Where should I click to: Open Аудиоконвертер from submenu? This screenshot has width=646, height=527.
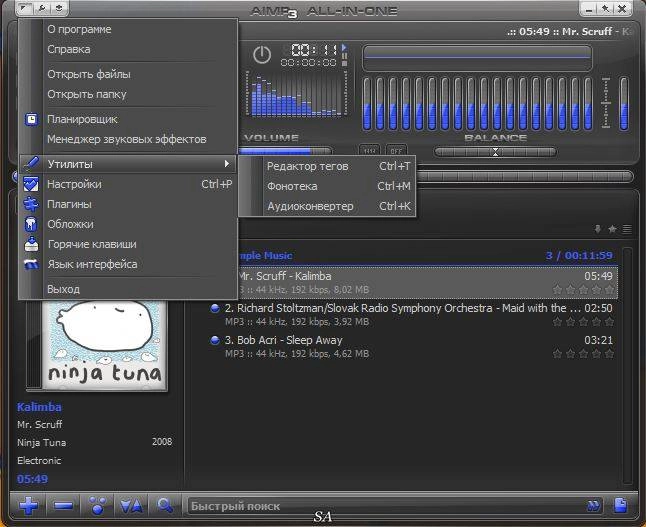click(x=327, y=206)
